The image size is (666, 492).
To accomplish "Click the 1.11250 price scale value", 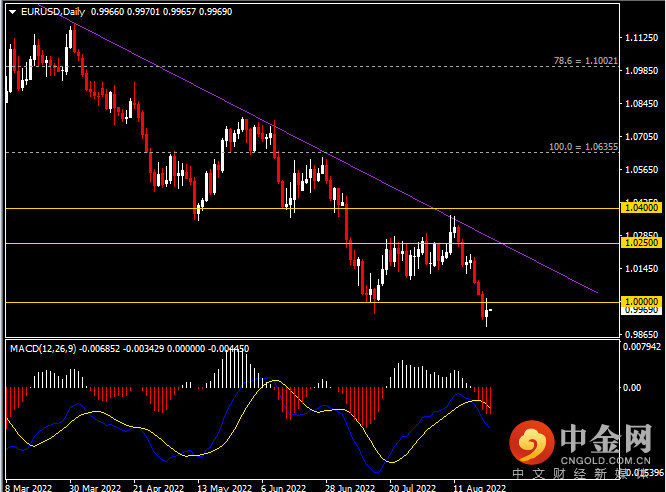I will tap(641, 38).
